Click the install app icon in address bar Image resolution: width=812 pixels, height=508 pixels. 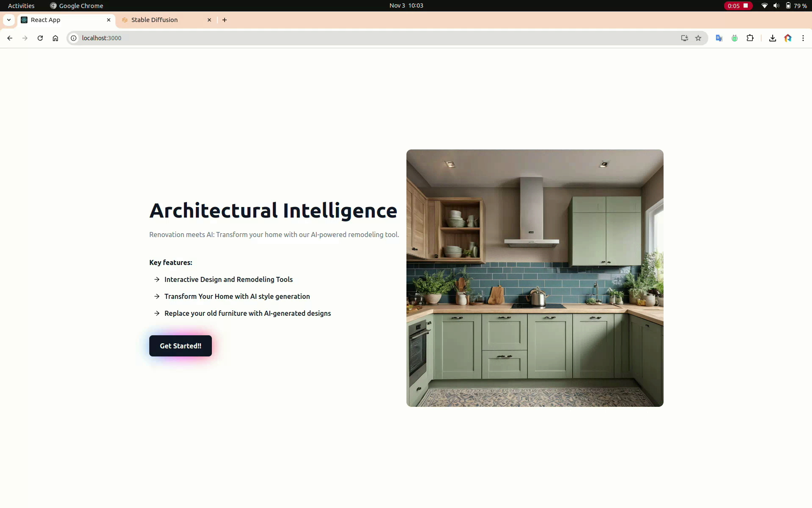tap(684, 38)
